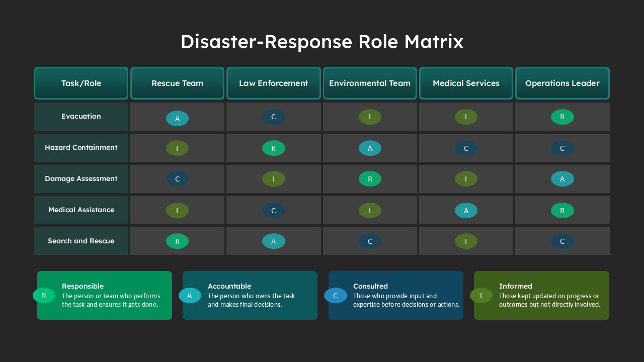
Task: Click Damage Assessment Rescue Team 'C' badge
Action: point(177,179)
